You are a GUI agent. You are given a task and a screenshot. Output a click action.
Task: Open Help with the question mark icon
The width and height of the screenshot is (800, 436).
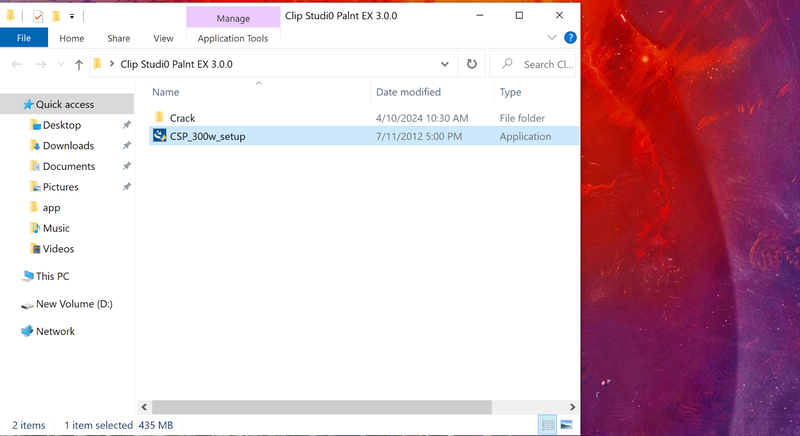pos(570,38)
